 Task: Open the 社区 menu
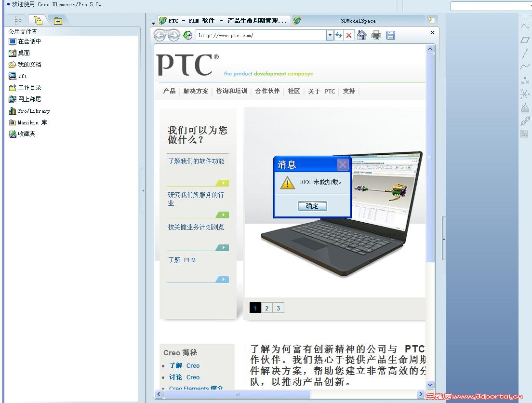(294, 91)
